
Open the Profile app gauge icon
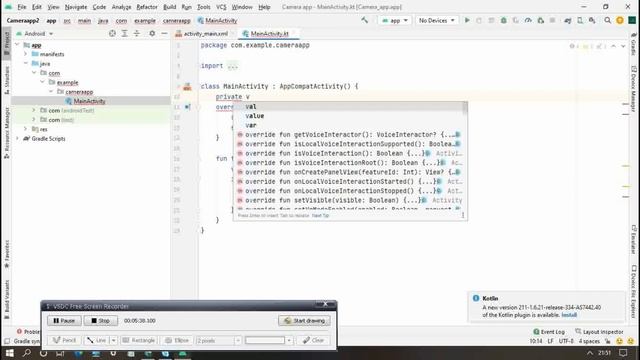point(528,20)
